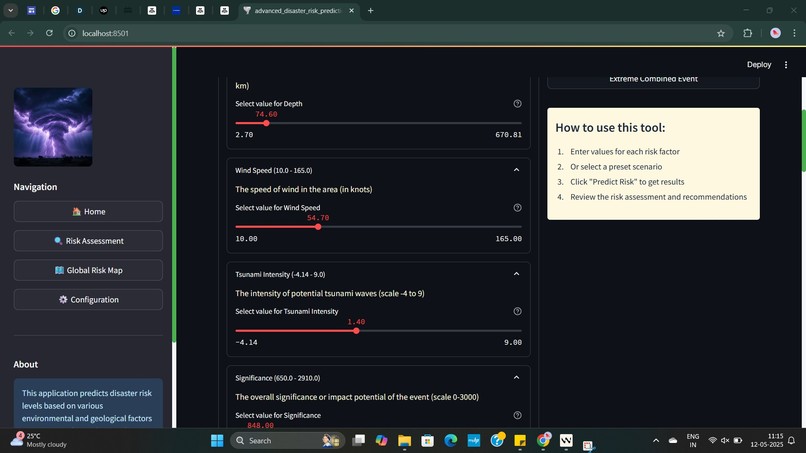This screenshot has width=806, height=453.
Task: Click the 'How to use this tool:' heading
Action: coord(610,128)
